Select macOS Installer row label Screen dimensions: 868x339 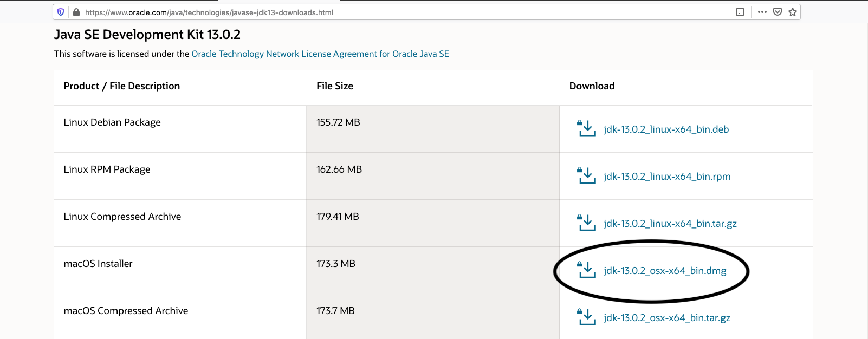point(98,264)
